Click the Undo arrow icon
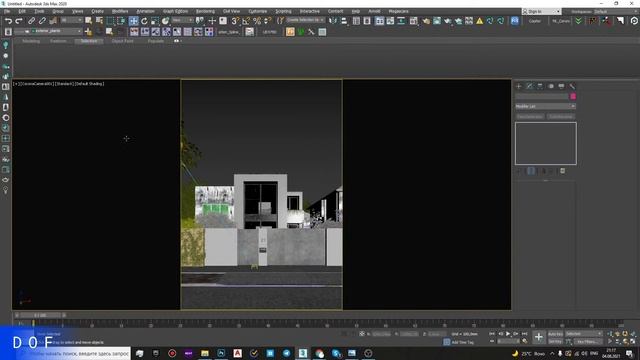 (x=8, y=21)
